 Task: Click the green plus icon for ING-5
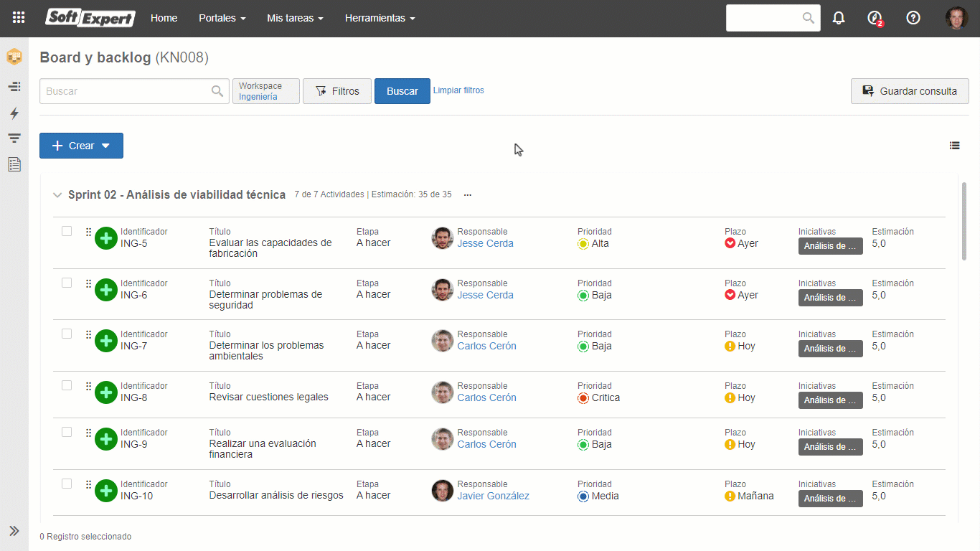(106, 238)
